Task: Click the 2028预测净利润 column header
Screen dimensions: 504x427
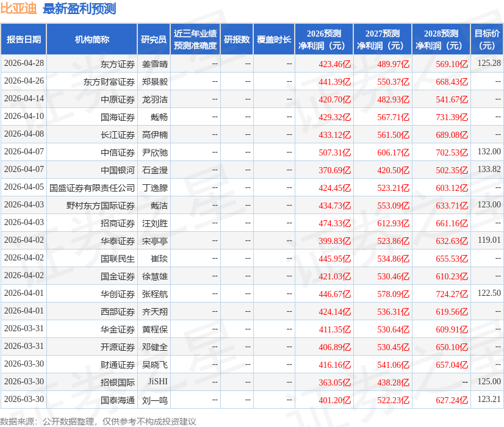Action: [x=441, y=39]
